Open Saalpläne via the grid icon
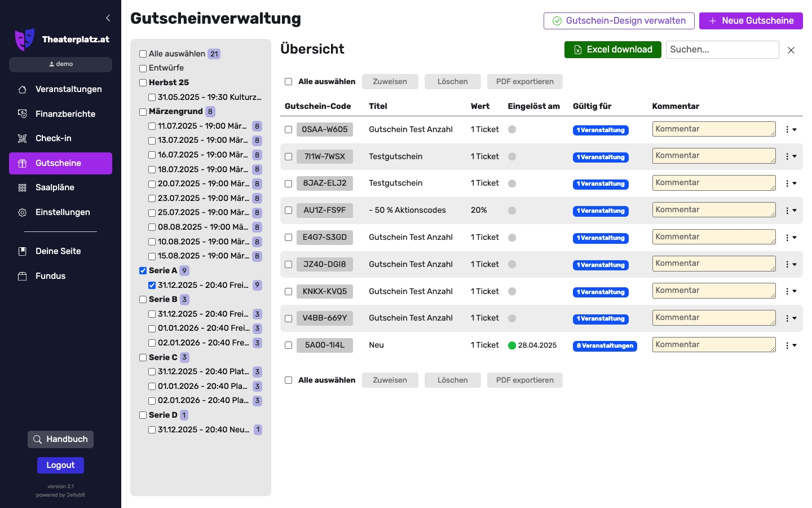Viewport: 812px width, 508px height. pyautogui.click(x=23, y=187)
